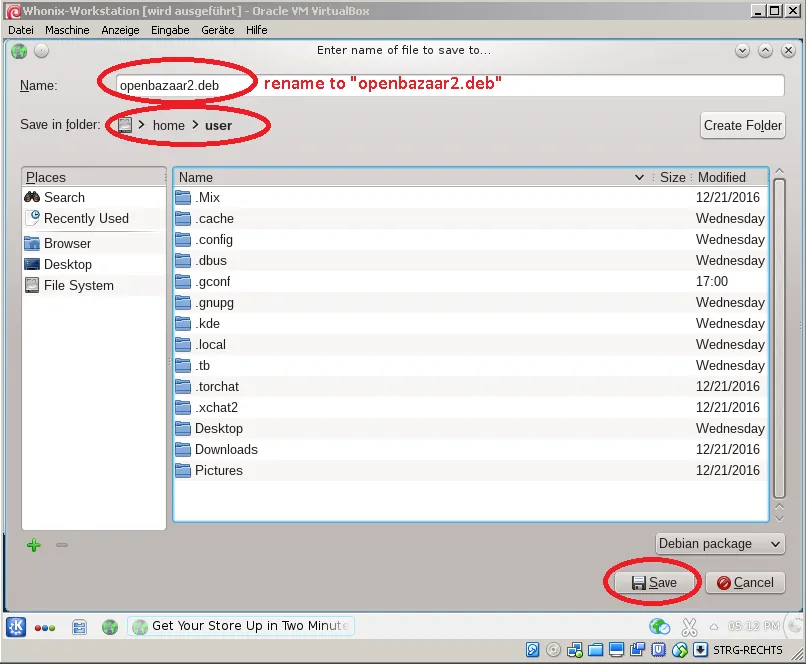Select the .tb folder
806x664 pixels.
(x=471, y=366)
